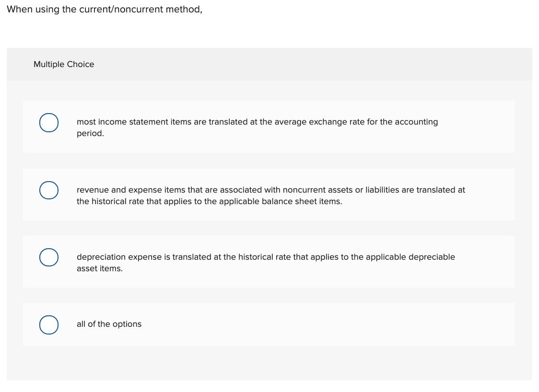Choose the answer about revenue and expense items
This screenshot has height=392, width=539.
click(271, 195)
